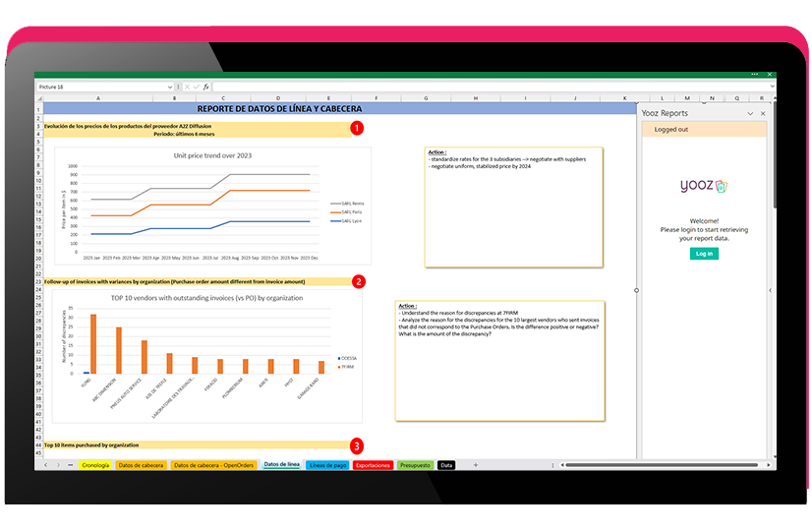This screenshot has width=812, height=532.
Task: Select column D header
Action: point(278,98)
